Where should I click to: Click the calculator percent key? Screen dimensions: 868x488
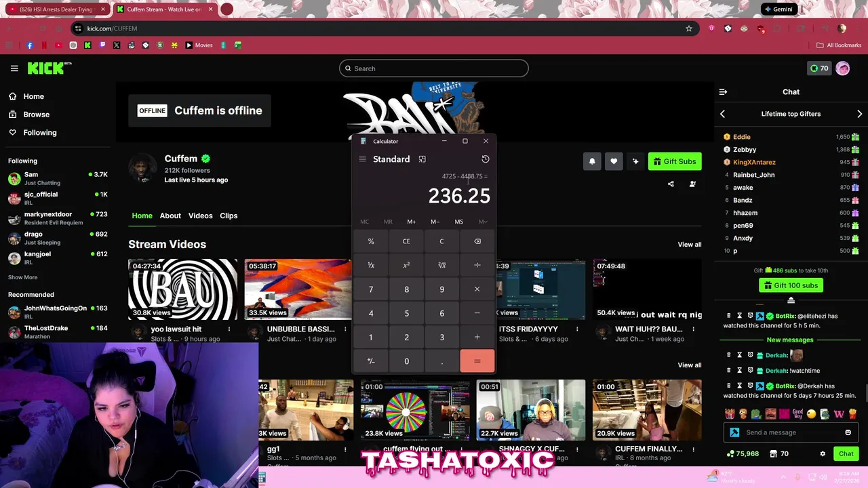click(x=371, y=241)
